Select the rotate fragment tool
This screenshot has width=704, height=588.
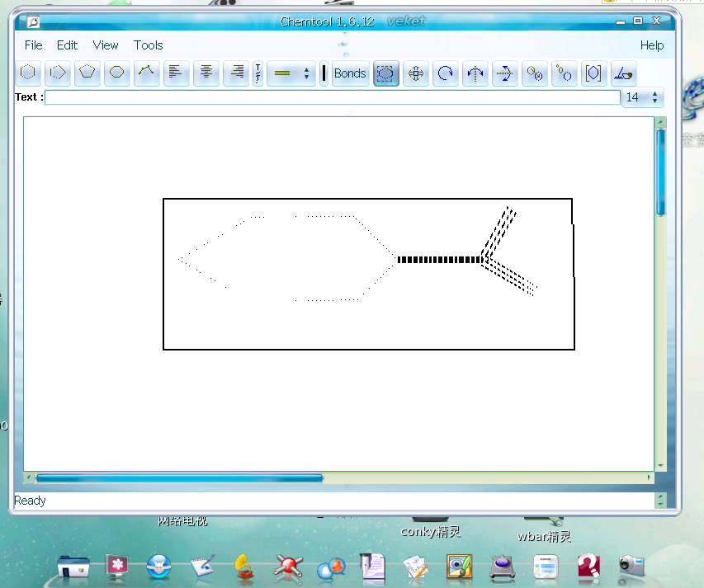(x=446, y=73)
